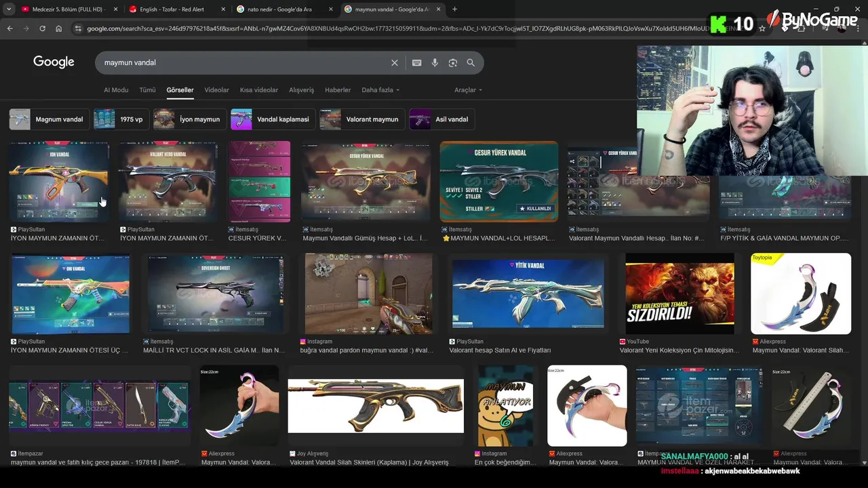Image resolution: width=868 pixels, height=488 pixels.
Task: Open 'İYON MAYMUN ZAMANIN ÖTESİ ÜÇ' result link
Action: click(x=69, y=350)
